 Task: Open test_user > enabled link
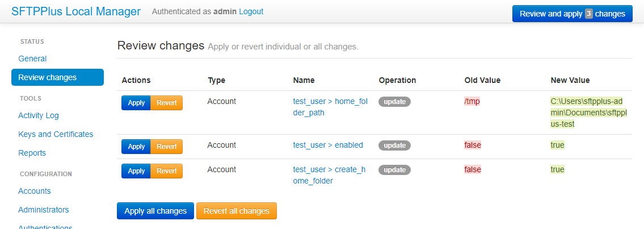point(327,145)
